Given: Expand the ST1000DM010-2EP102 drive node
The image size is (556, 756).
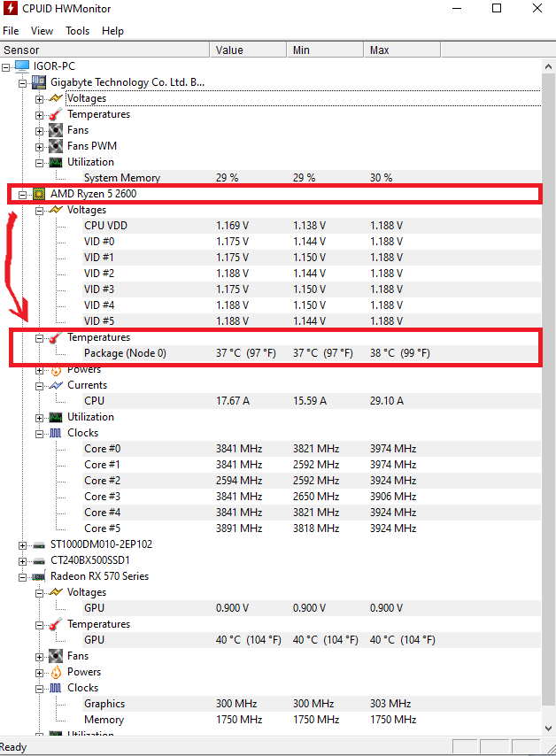Looking at the screenshot, I should (x=23, y=545).
